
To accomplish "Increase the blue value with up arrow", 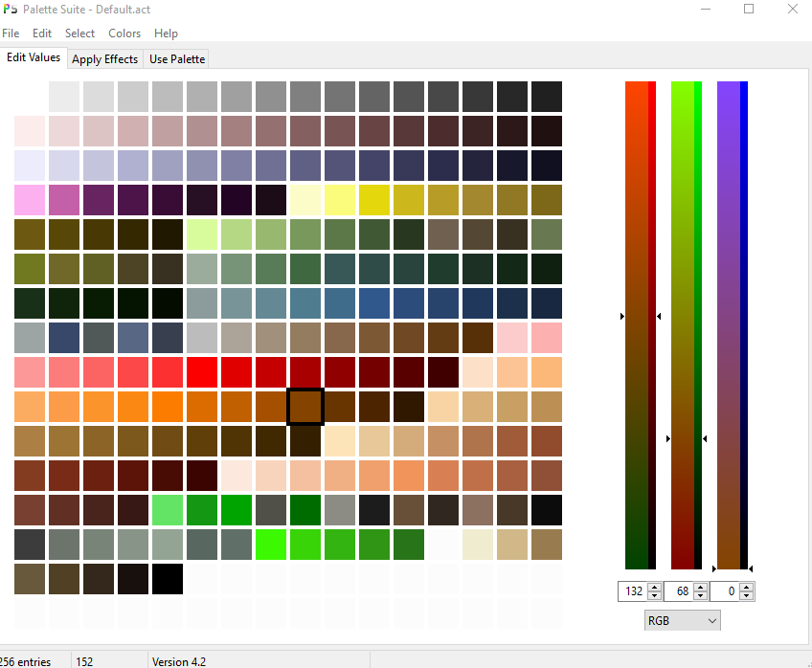I will click(746, 588).
